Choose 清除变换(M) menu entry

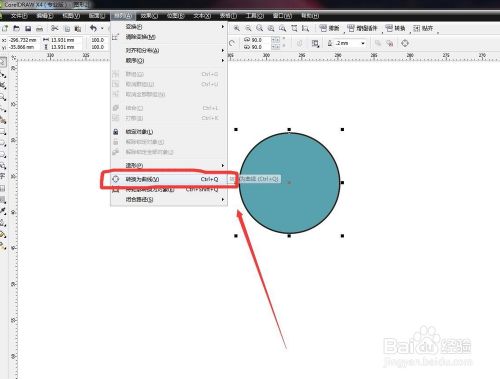pyautogui.click(x=169, y=37)
